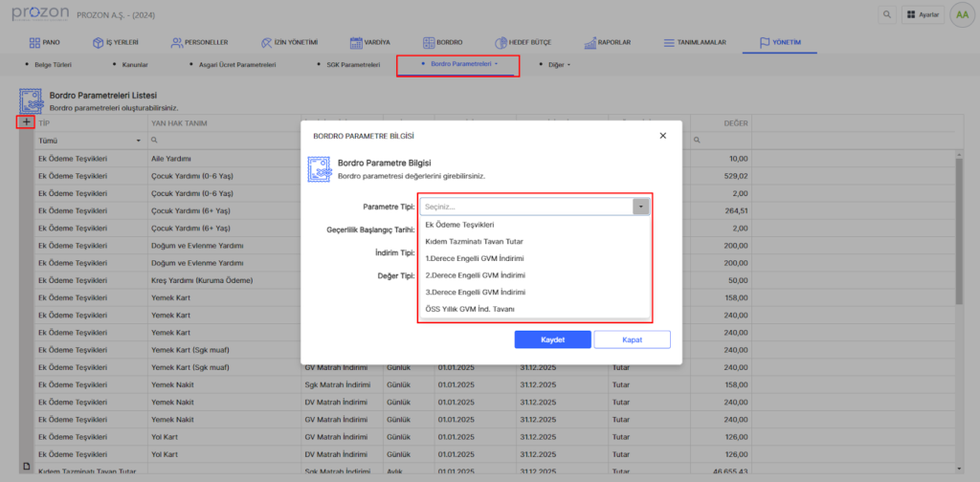The height and width of the screenshot is (482, 980).
Task: Collapse the Parametre Tipi dropdown arrow
Action: click(x=640, y=206)
